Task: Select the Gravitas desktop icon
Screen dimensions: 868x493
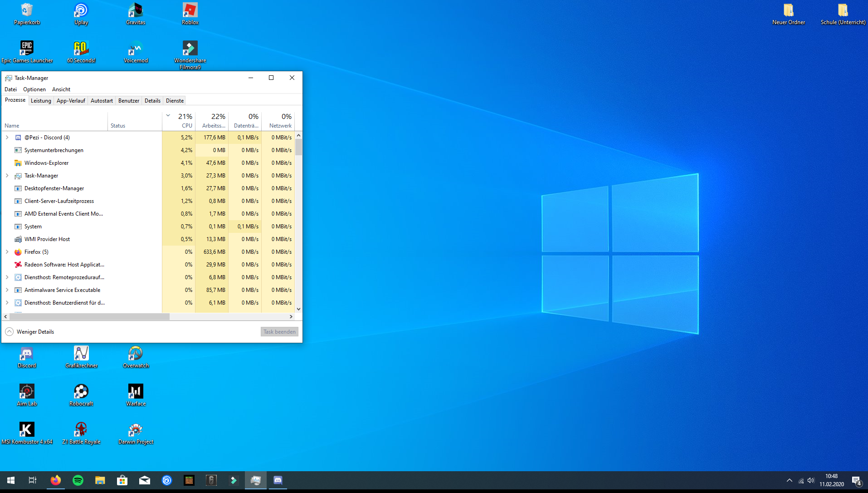Action: [136, 14]
